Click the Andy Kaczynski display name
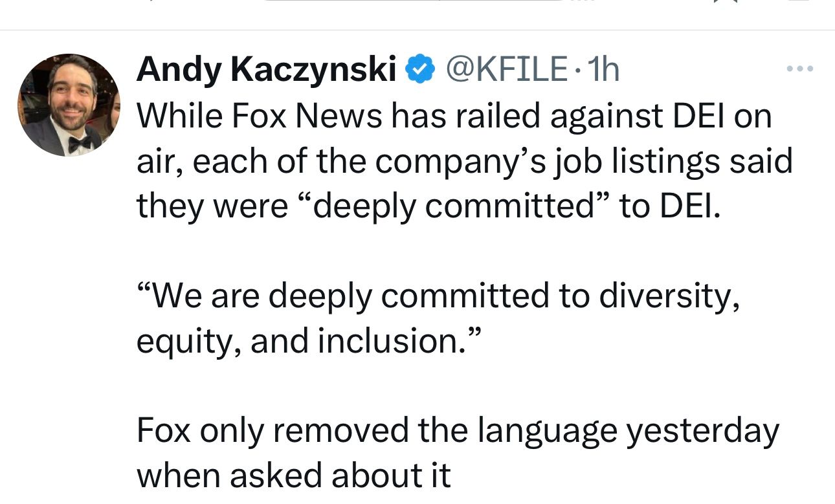Screen dimensions: 835x504 [267, 69]
